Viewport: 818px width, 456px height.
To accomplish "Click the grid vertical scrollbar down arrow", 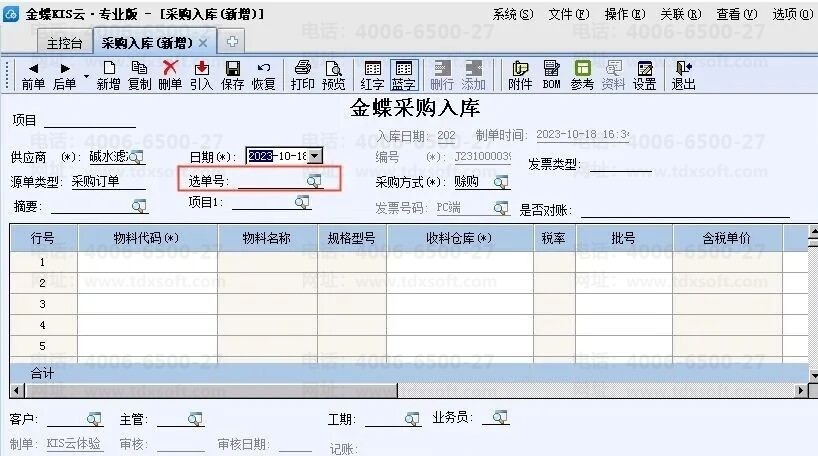I will (813, 376).
